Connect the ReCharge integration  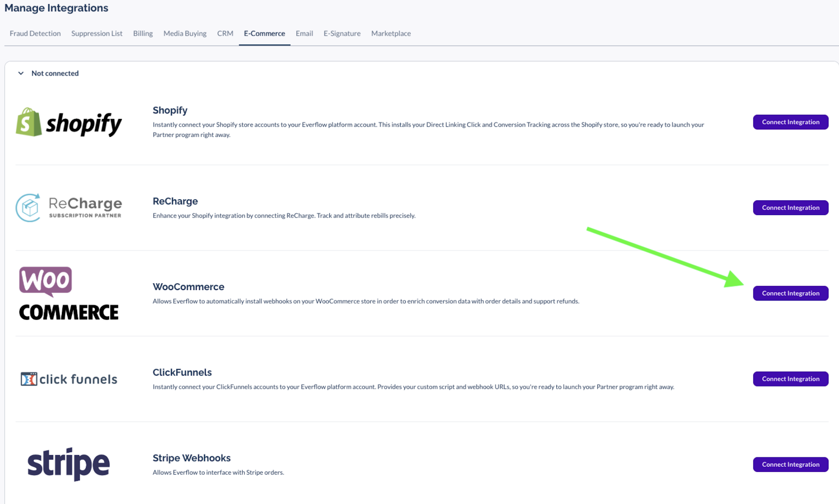click(791, 208)
